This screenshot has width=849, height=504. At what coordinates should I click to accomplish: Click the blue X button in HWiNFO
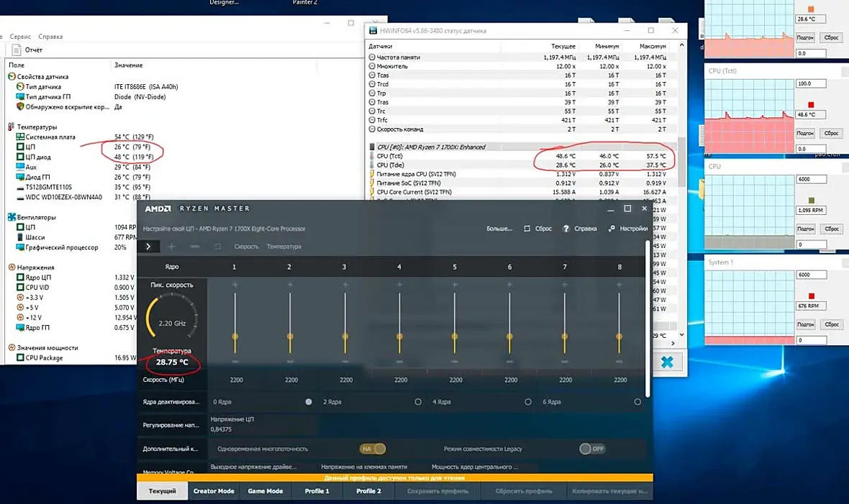[667, 362]
